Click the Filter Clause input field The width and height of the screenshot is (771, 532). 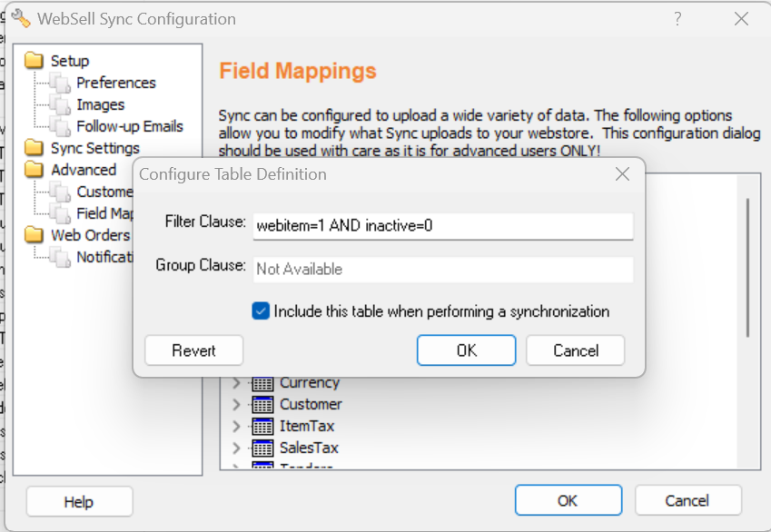[443, 226]
